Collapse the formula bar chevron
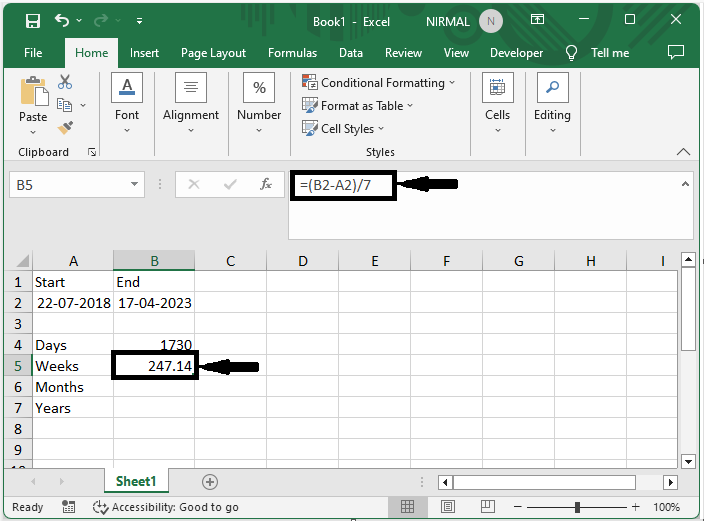 [685, 184]
